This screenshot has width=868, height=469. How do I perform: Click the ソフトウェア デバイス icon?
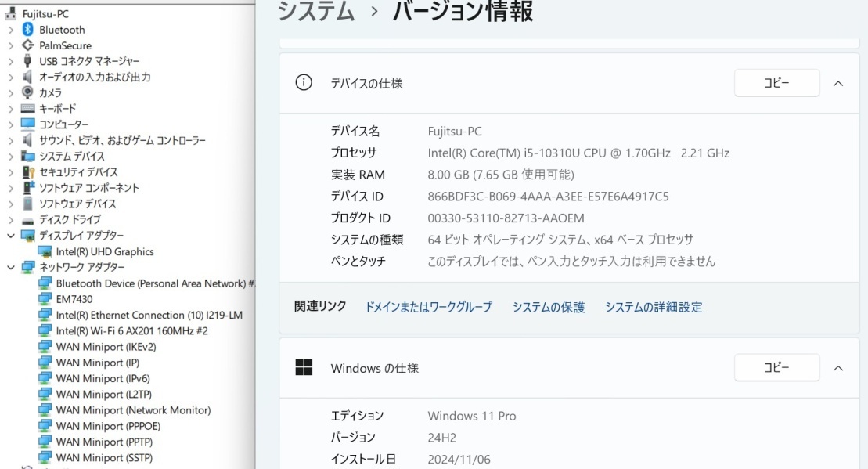pyautogui.click(x=27, y=204)
